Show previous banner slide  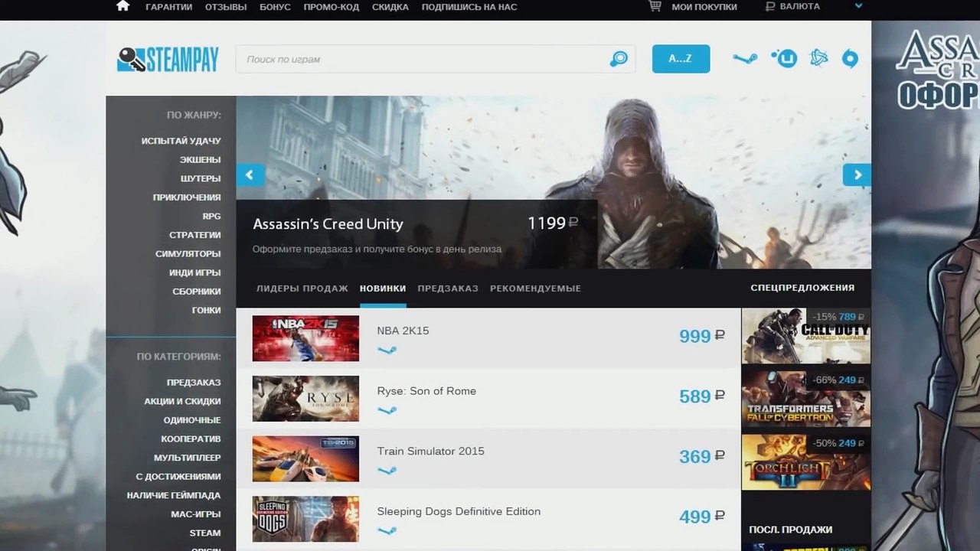point(250,174)
